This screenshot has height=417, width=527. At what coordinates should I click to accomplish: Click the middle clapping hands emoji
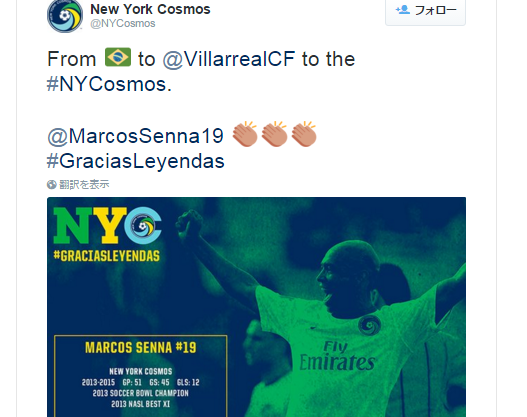tap(275, 134)
